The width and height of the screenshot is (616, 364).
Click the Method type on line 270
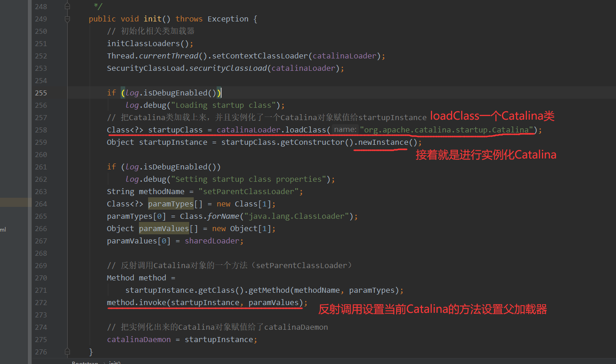coord(121,278)
